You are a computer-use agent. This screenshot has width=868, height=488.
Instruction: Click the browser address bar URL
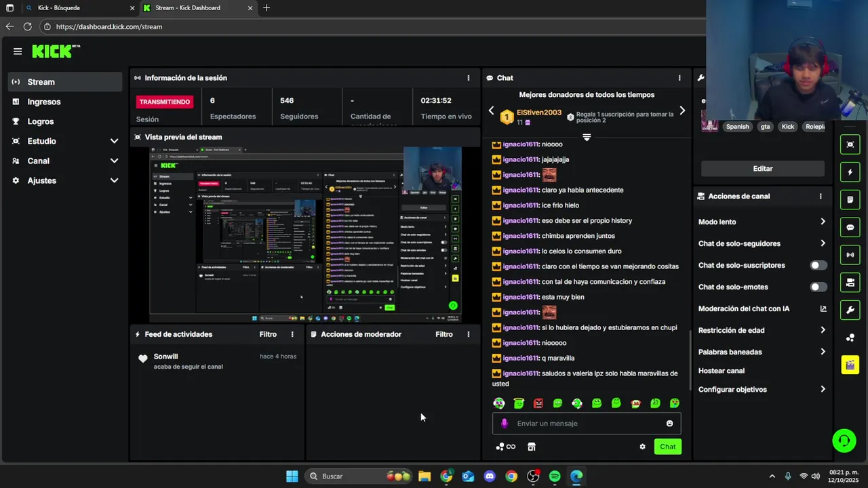click(x=108, y=26)
